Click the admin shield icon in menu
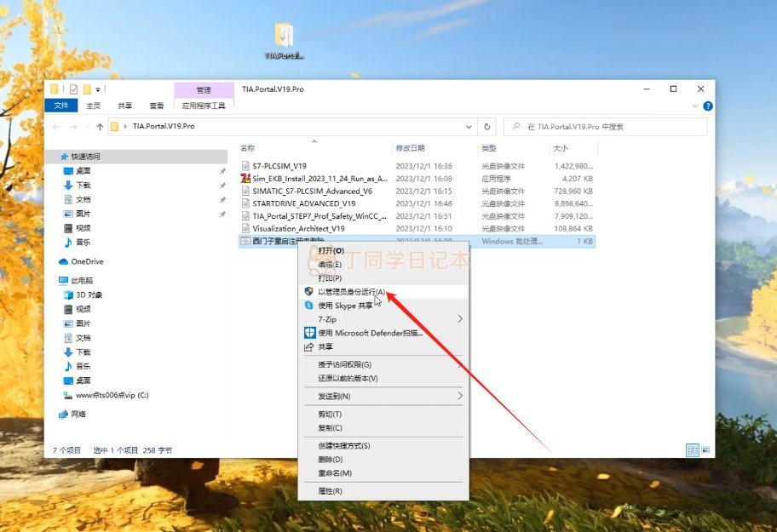The width and height of the screenshot is (777, 532). pos(308,291)
